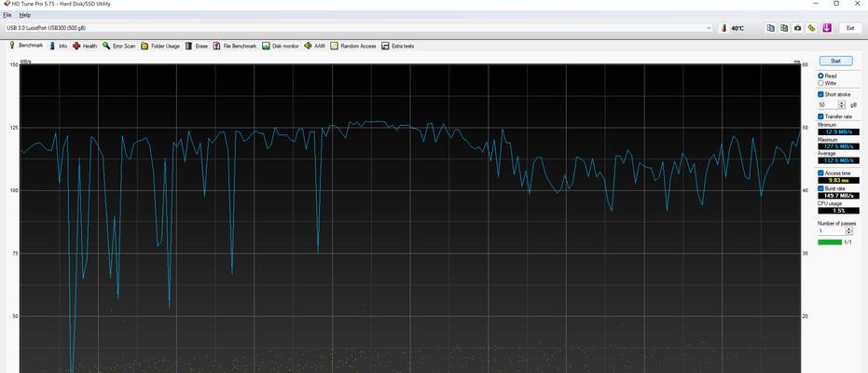Toggle the Short stroke checkbox

(821, 94)
